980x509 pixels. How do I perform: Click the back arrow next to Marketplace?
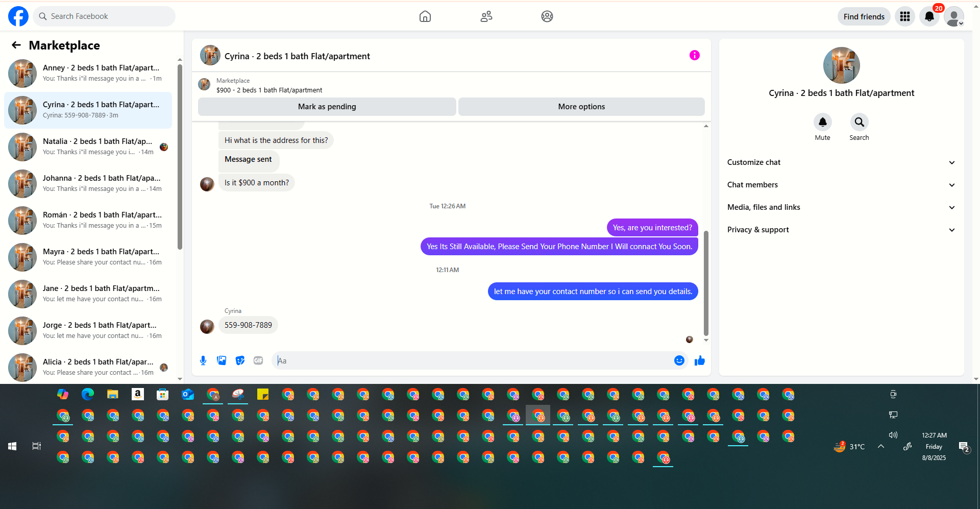coord(16,45)
